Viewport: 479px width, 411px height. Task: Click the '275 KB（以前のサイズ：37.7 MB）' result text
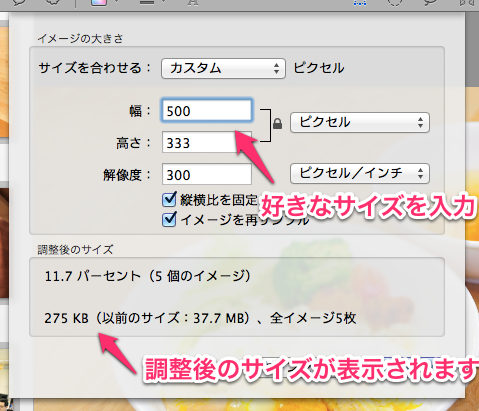coord(147,318)
